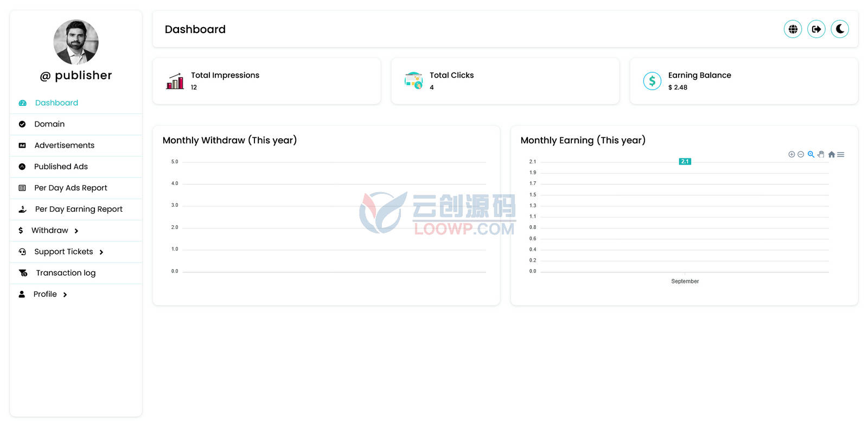This screenshot has width=868, height=432.
Task: Click the Per Day Ads Report list icon
Action: coord(22,188)
